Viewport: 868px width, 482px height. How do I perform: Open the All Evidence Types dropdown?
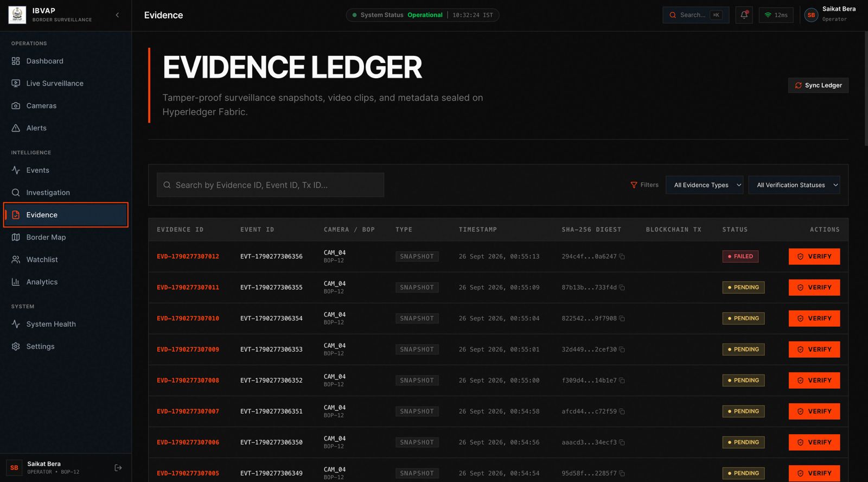(705, 185)
